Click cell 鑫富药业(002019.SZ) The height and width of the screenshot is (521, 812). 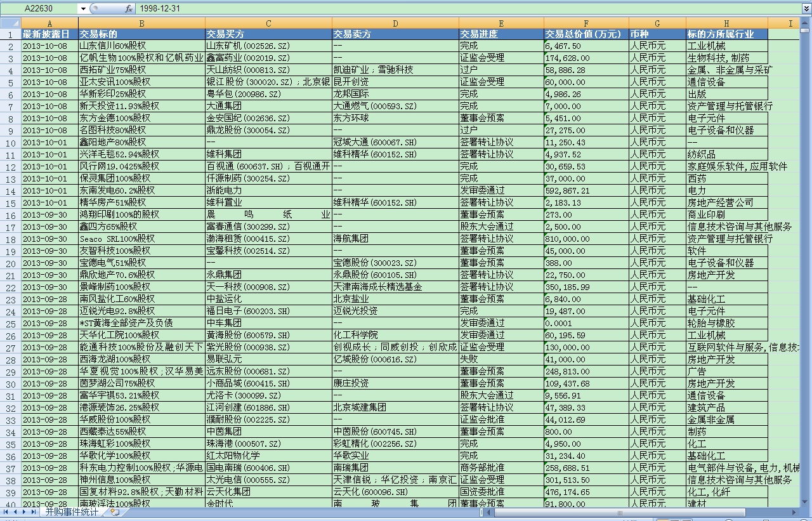[x=268, y=58]
